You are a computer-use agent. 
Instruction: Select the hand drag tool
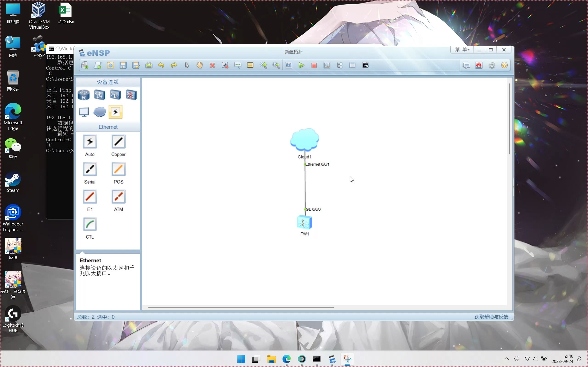click(200, 65)
